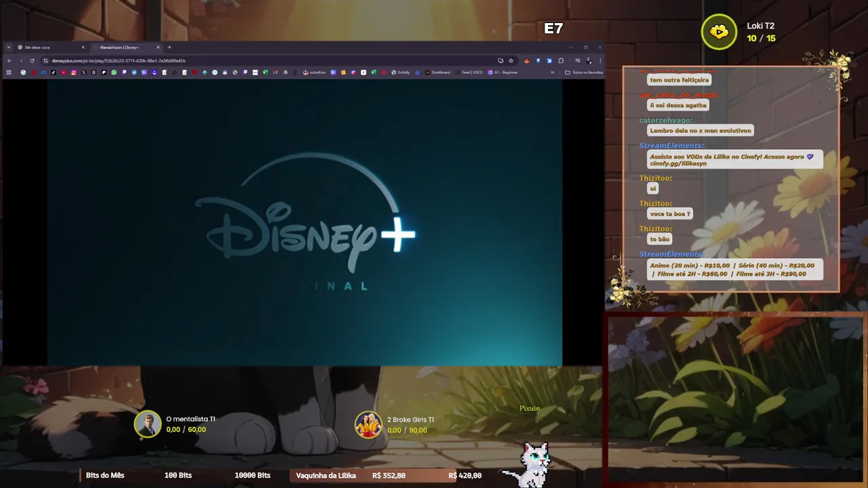
Task: Open the Feed | VSCO bookmark
Action: 470,72
